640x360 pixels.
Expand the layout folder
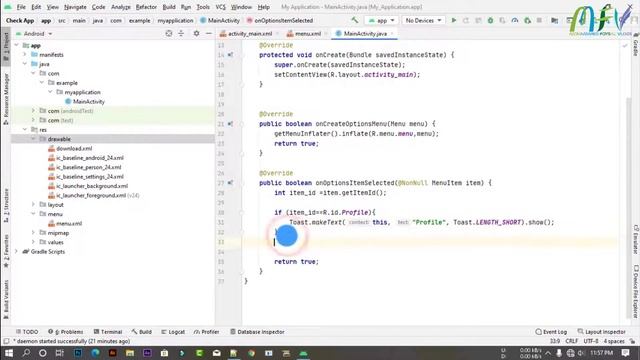[33, 204]
